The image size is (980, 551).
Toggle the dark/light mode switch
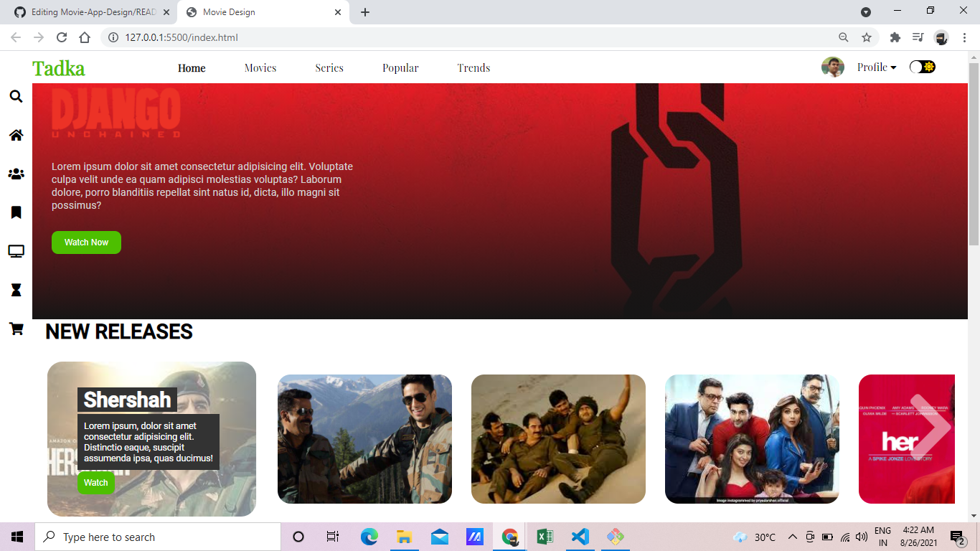[922, 65]
